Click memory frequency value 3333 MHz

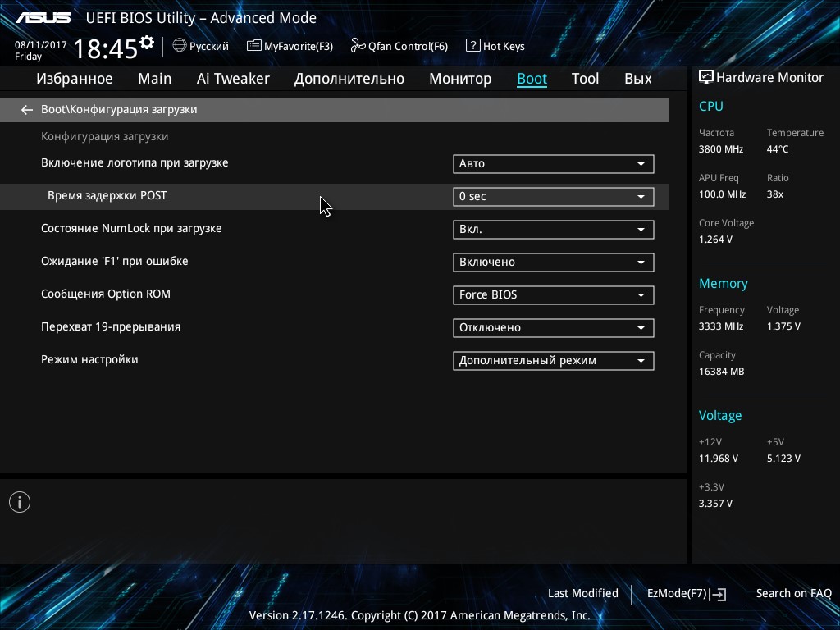coord(720,326)
